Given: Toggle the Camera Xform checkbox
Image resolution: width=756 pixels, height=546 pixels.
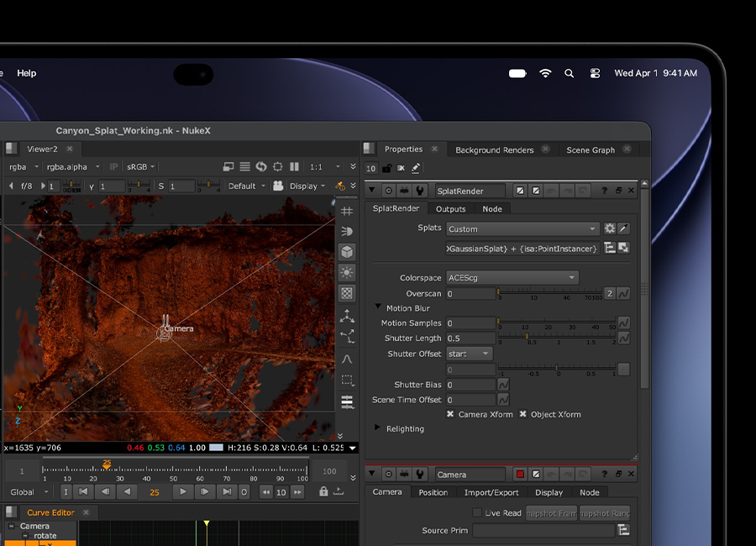Looking at the screenshot, I should pos(450,414).
